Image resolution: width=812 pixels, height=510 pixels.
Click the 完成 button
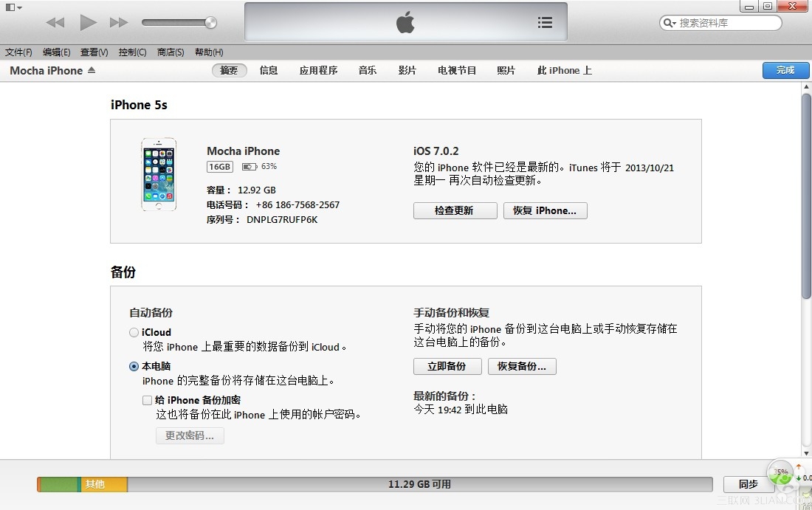785,70
